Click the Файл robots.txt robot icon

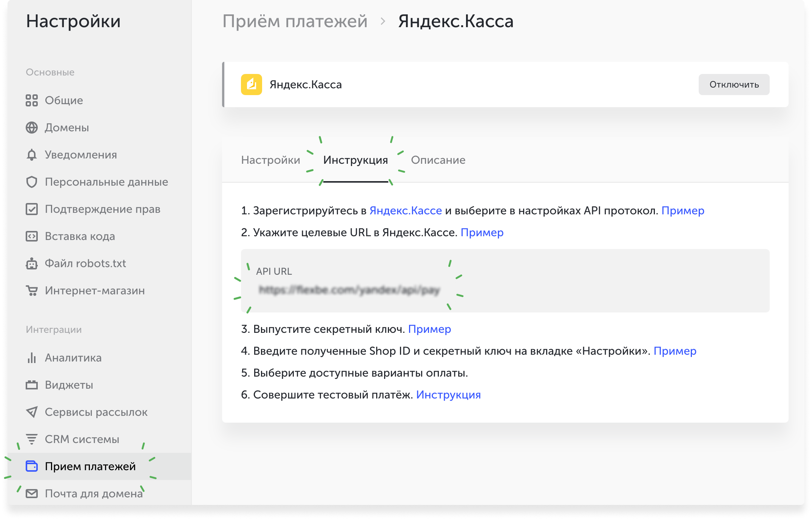pos(32,263)
